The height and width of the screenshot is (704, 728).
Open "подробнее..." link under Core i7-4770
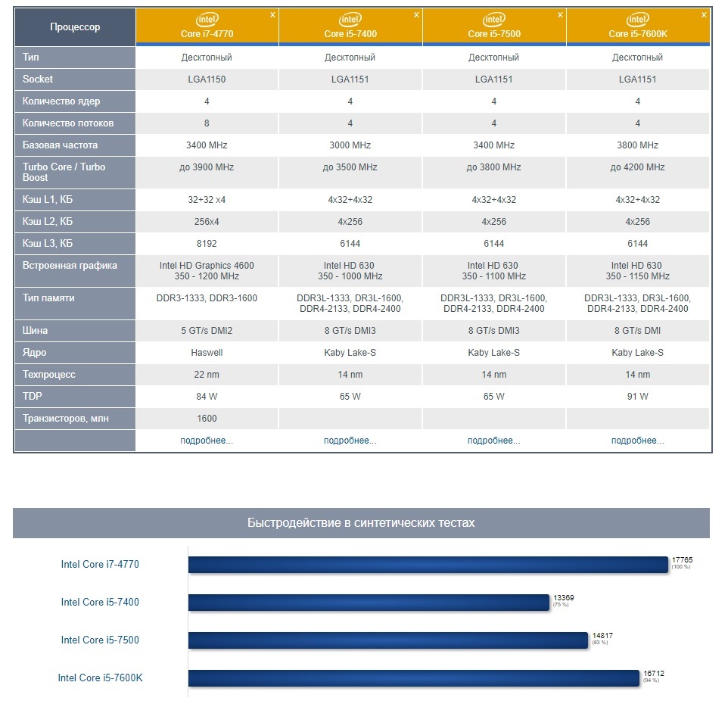click(x=207, y=441)
